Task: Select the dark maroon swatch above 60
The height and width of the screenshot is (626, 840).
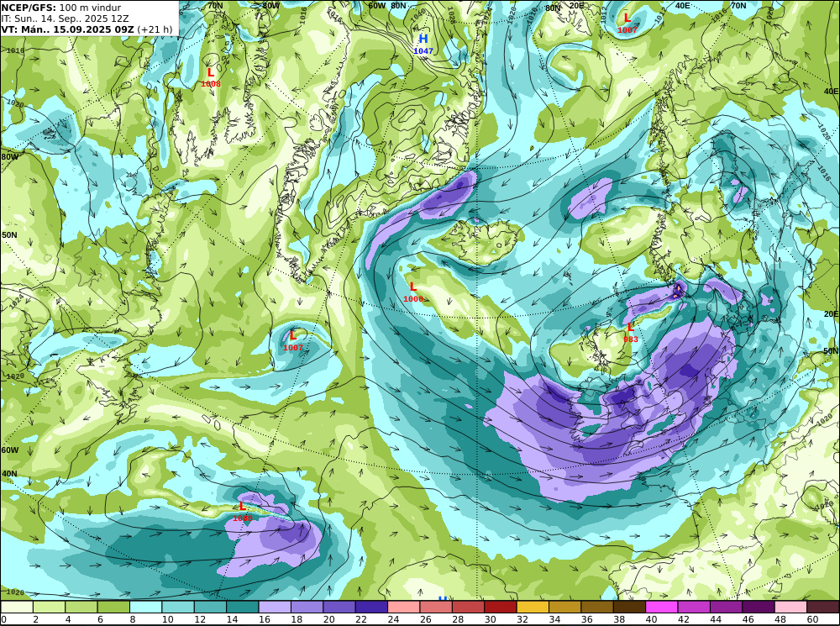Action: coord(823,607)
